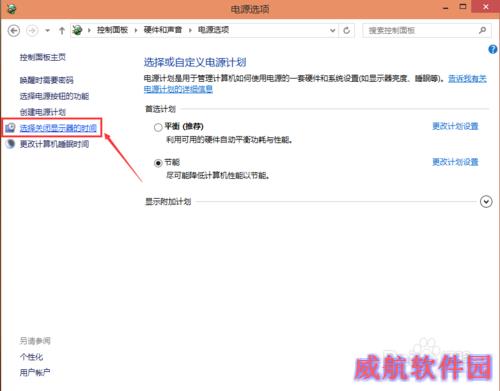Maximize the 电源选项 window
500x391 pixels.
463,7
